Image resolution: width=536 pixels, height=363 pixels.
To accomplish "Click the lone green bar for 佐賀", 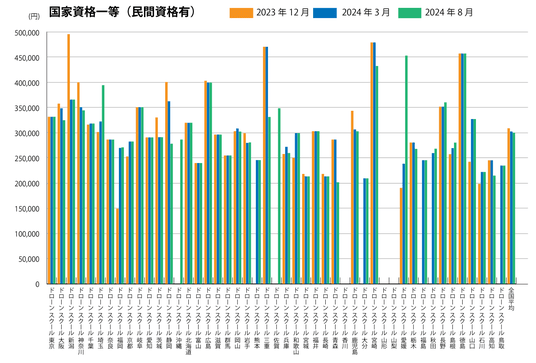I will click(x=279, y=196).
